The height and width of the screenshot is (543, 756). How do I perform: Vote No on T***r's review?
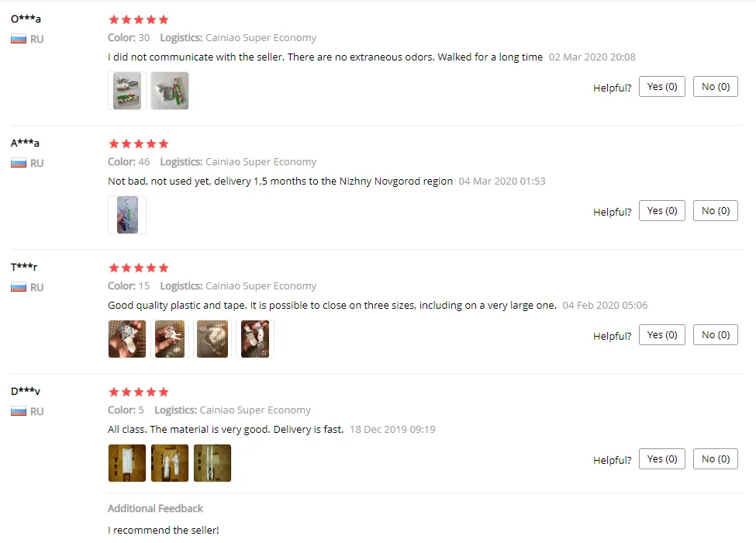pos(716,334)
